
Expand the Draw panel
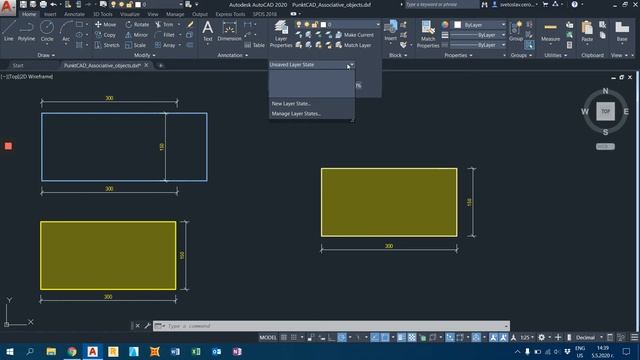pyautogui.click(x=46, y=55)
